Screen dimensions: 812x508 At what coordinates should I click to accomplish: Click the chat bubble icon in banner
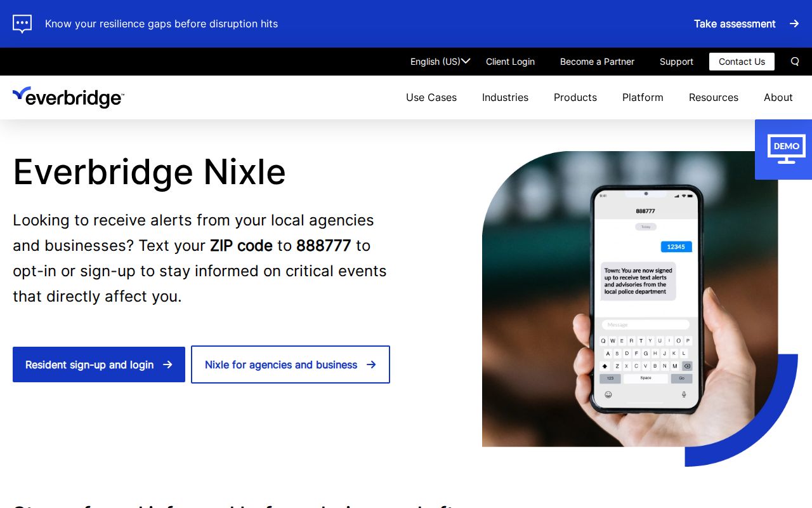(x=22, y=23)
